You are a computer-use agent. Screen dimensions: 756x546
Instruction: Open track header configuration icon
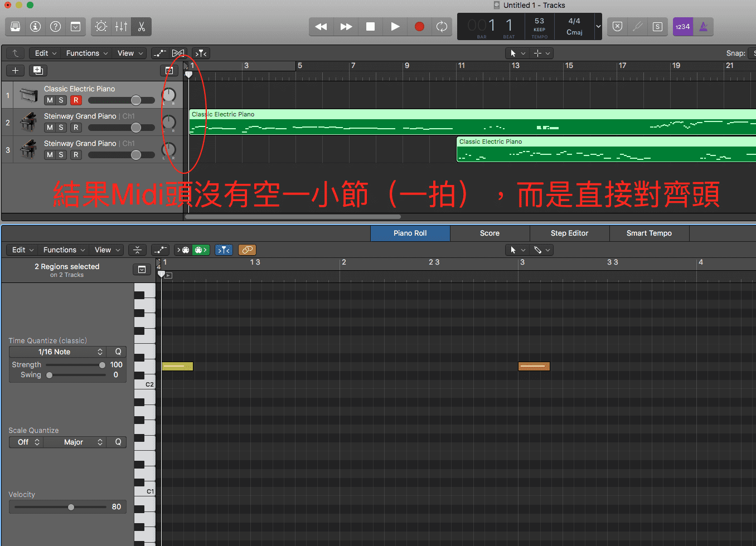pyautogui.click(x=169, y=70)
